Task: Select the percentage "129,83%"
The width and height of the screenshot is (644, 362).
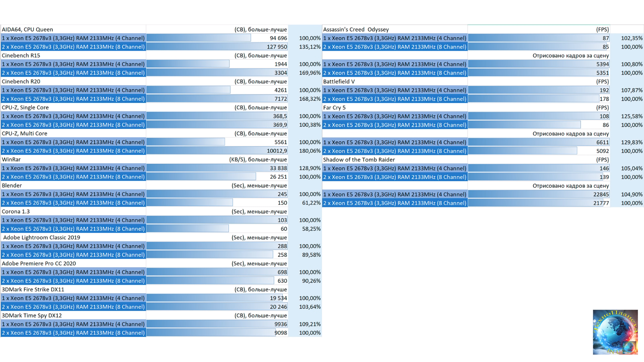Action: tap(632, 142)
